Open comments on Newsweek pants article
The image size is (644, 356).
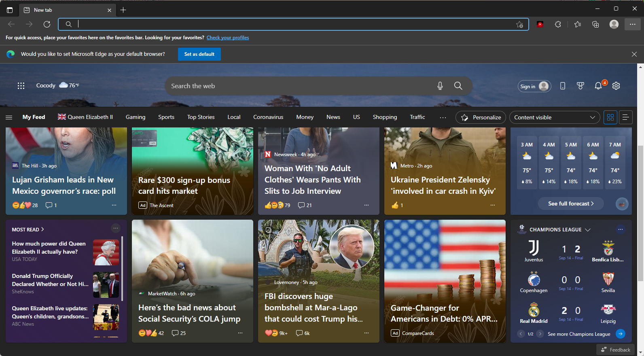(x=305, y=205)
